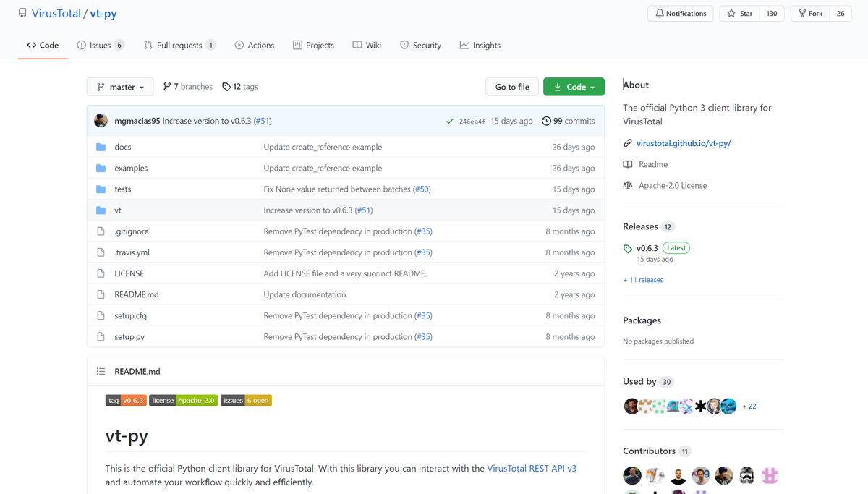Viewport: 868px width, 494px height.
Task: Click the book icon beside Readme
Action: coord(628,164)
